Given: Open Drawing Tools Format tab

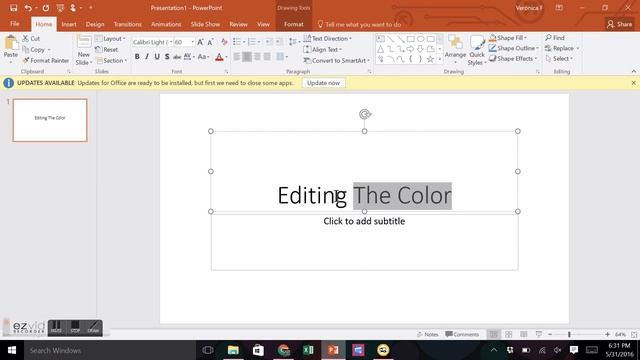Looking at the screenshot, I should [x=293, y=24].
